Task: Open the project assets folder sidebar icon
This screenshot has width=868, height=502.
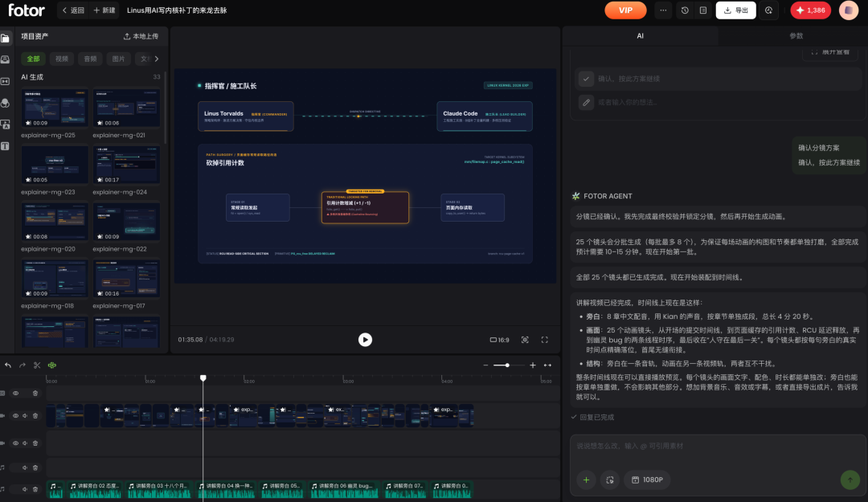Action: tap(5, 39)
